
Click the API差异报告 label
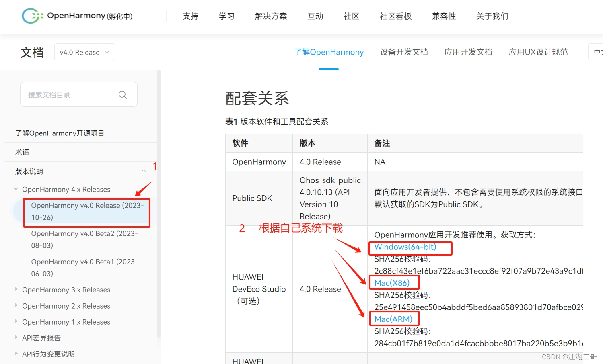[41, 338]
